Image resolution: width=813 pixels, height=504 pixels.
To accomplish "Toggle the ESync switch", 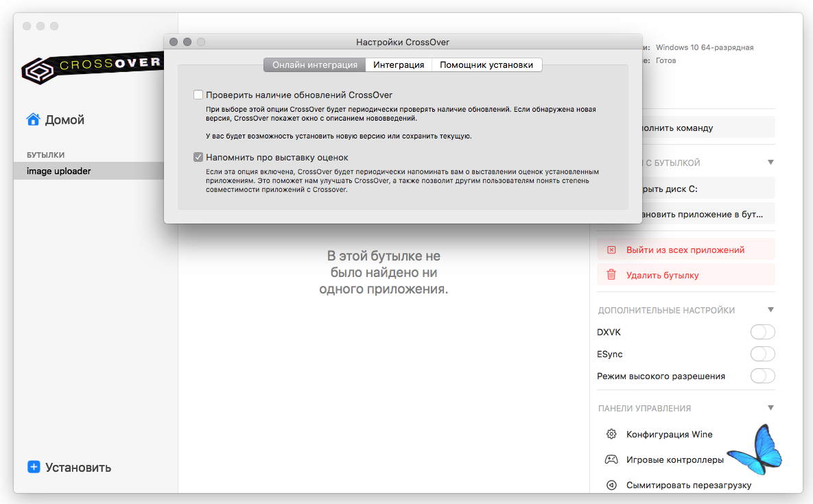I will pyautogui.click(x=762, y=354).
